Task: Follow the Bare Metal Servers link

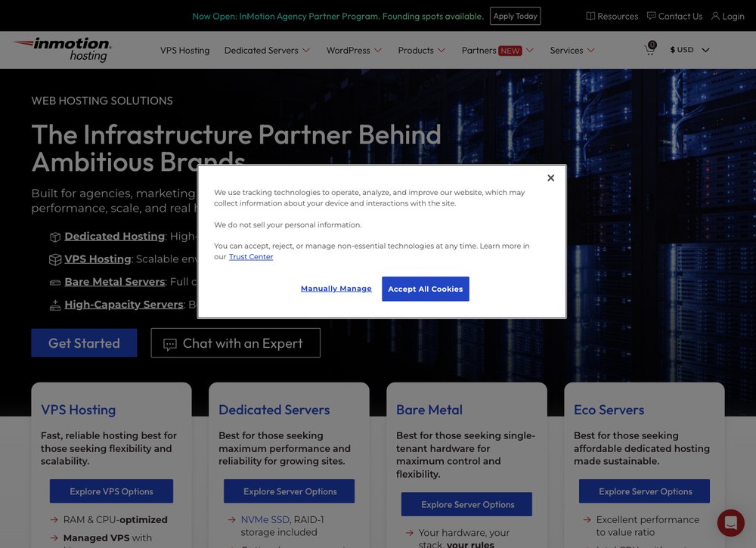Action: tap(115, 281)
